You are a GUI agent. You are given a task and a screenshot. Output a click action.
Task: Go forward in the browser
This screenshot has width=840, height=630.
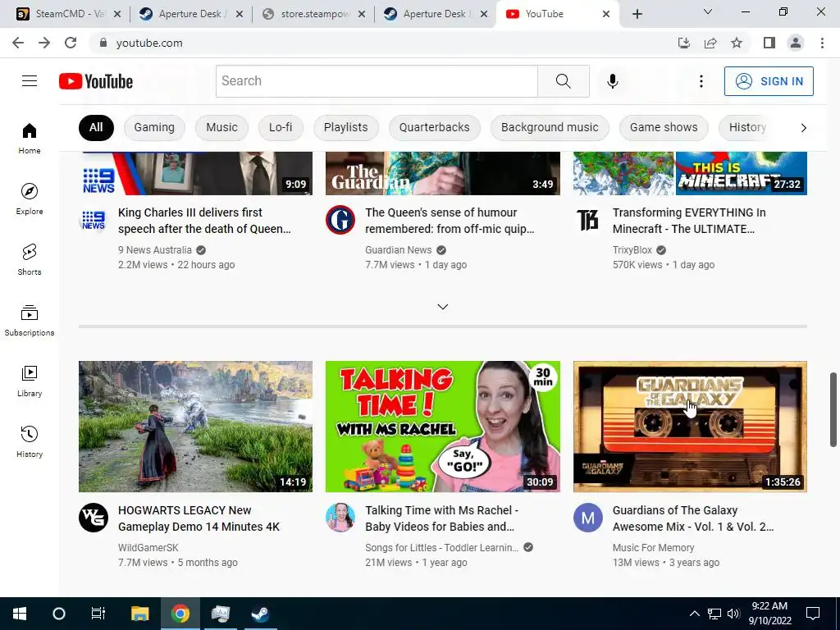[44, 43]
